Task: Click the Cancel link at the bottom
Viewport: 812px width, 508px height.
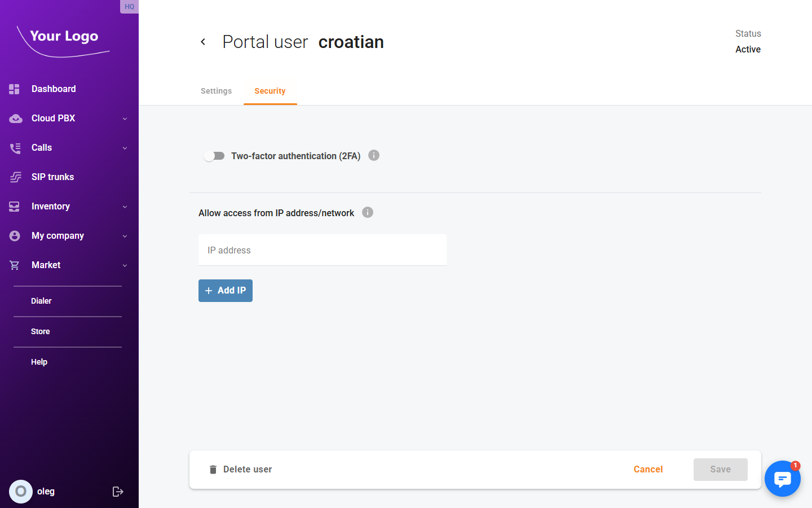Action: [648, 469]
